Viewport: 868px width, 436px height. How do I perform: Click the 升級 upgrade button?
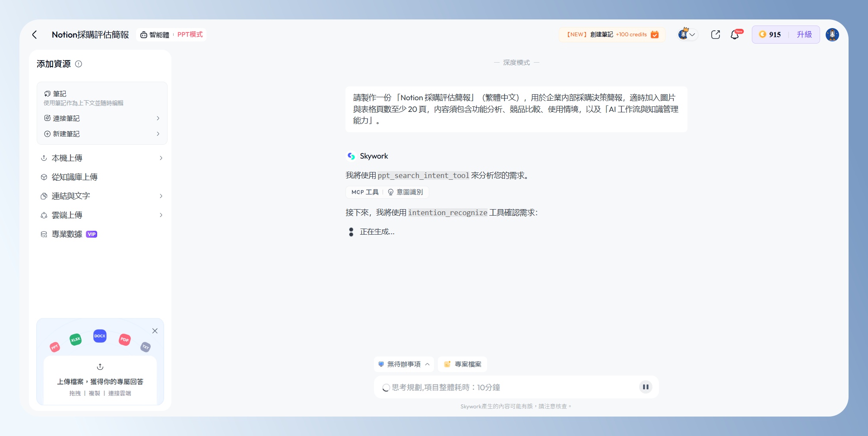pos(804,35)
